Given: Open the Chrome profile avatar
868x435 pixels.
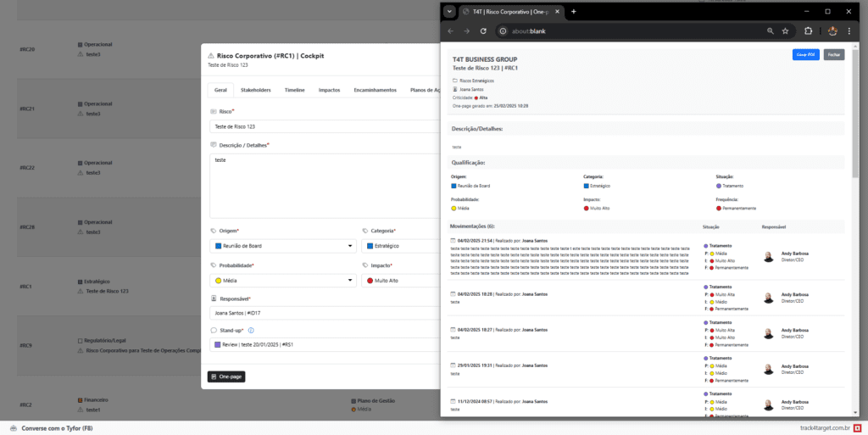Looking at the screenshot, I should click(x=832, y=31).
